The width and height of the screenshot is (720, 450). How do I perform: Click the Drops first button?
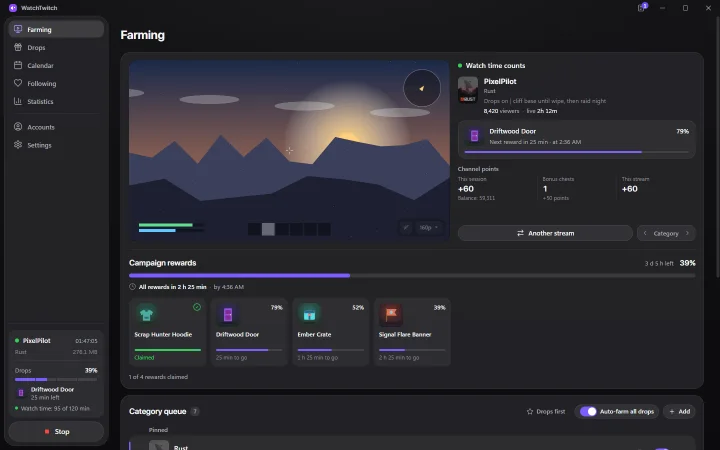click(x=546, y=411)
